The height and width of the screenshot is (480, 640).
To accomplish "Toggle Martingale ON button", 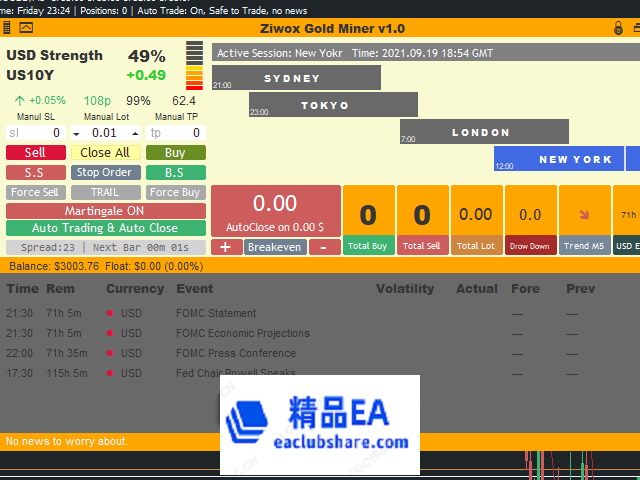I will click(x=106, y=211).
